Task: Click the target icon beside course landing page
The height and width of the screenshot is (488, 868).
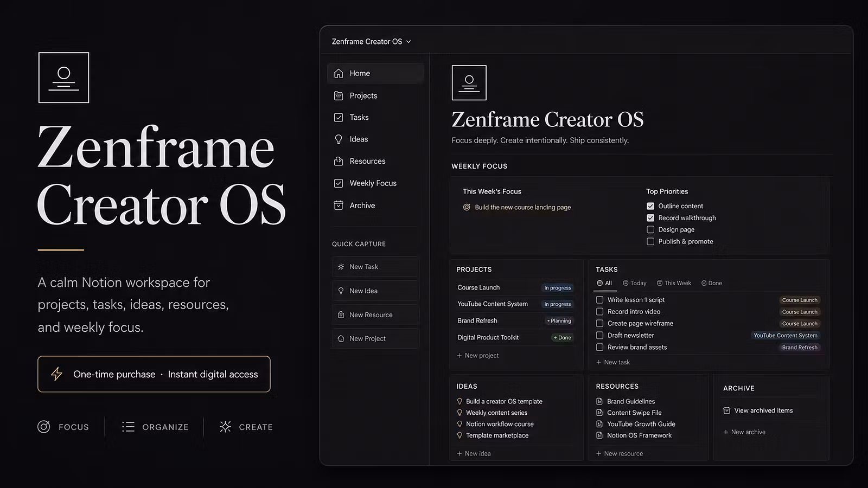Action: point(467,207)
